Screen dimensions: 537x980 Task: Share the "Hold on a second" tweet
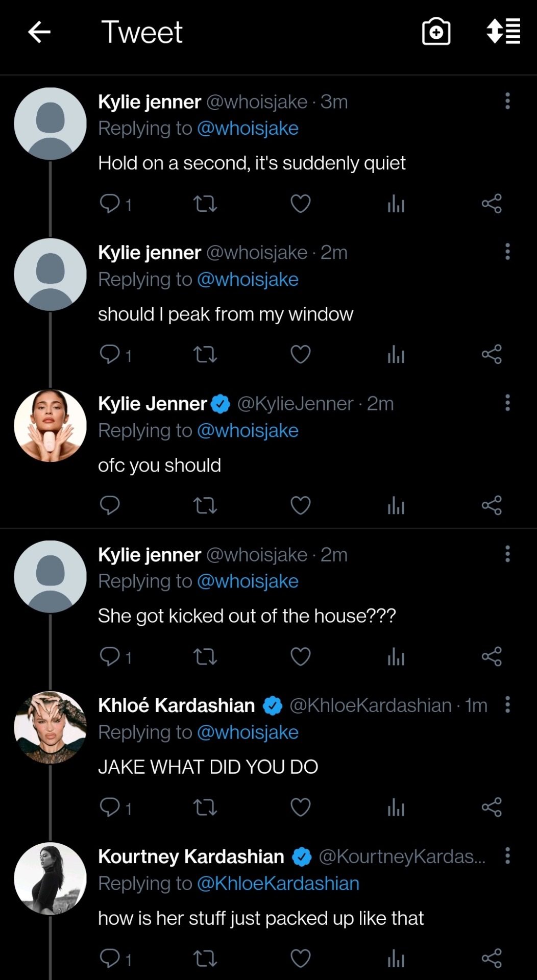(x=492, y=204)
